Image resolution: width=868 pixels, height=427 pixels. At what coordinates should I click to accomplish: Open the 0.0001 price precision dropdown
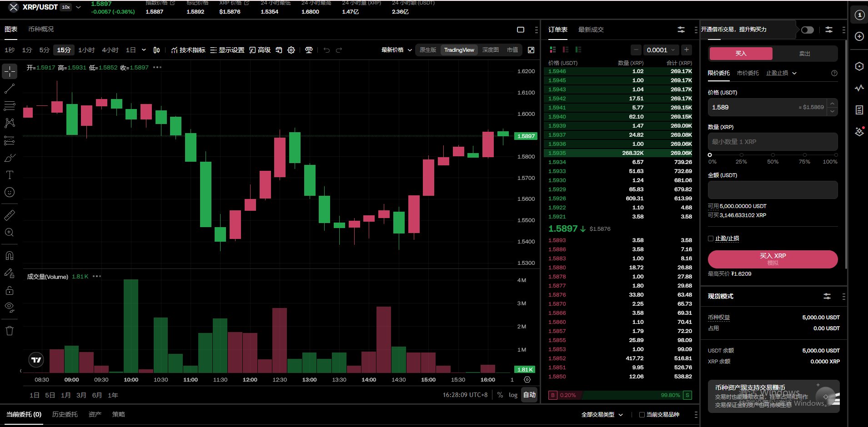(x=661, y=50)
